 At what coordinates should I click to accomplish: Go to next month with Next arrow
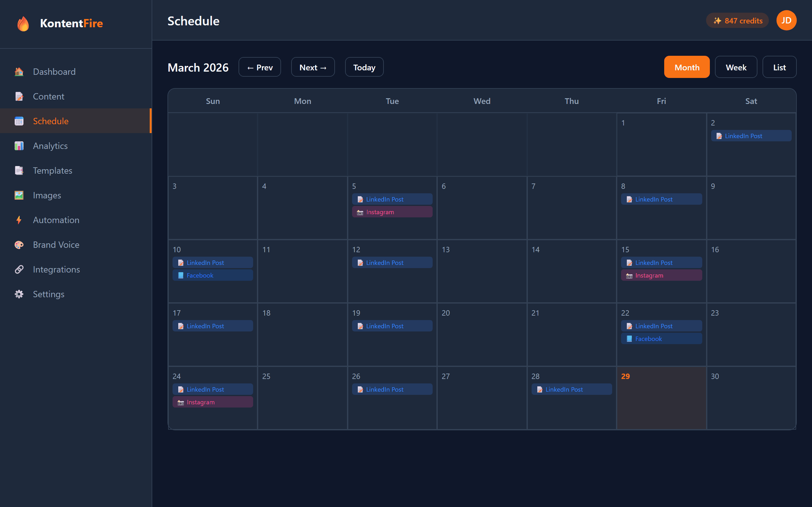coord(312,67)
